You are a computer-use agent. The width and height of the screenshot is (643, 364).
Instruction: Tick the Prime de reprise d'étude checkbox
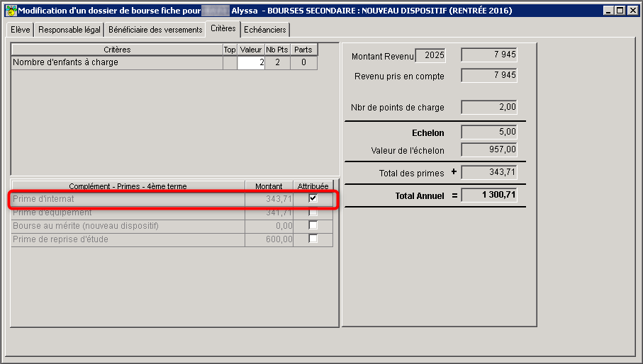click(313, 239)
